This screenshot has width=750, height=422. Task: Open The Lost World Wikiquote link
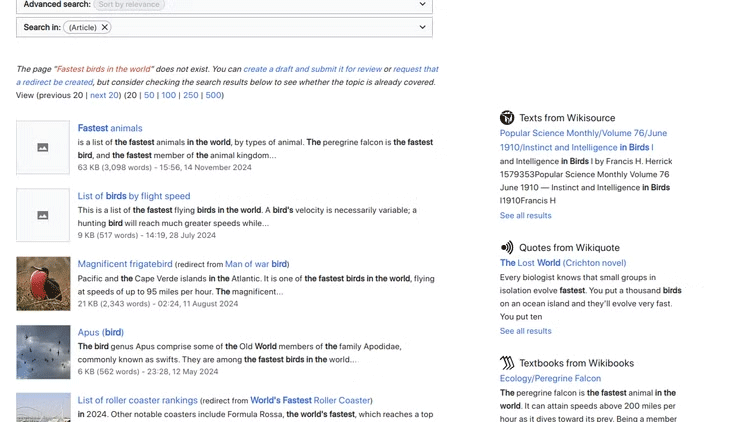coord(530,263)
